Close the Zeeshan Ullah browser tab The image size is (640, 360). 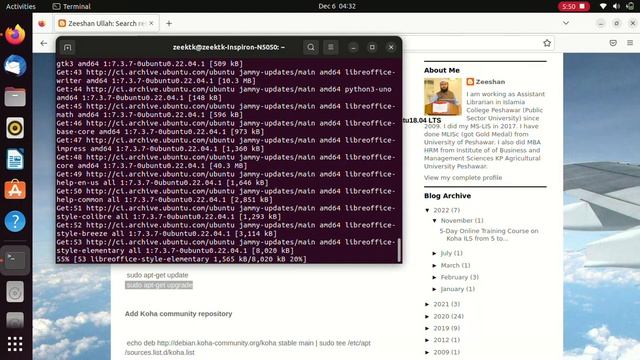151,24
